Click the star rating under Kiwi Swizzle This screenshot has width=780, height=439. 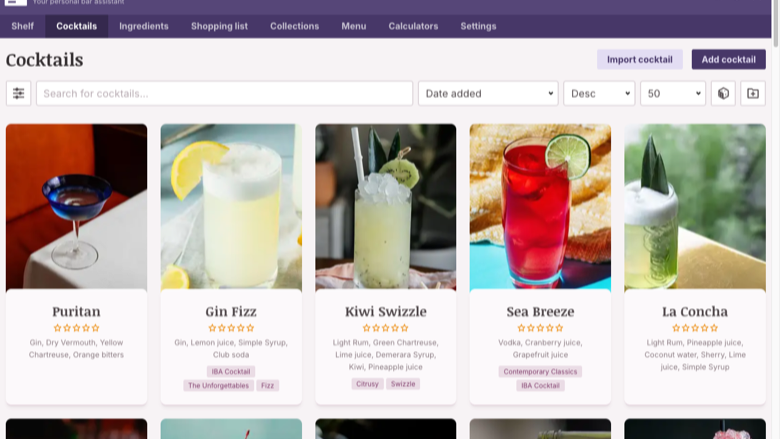(386, 328)
